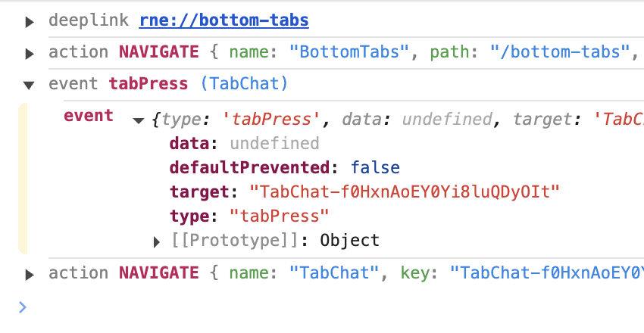The width and height of the screenshot is (644, 333).
Task: Collapse the event object disclosure triangle
Action: (x=138, y=120)
